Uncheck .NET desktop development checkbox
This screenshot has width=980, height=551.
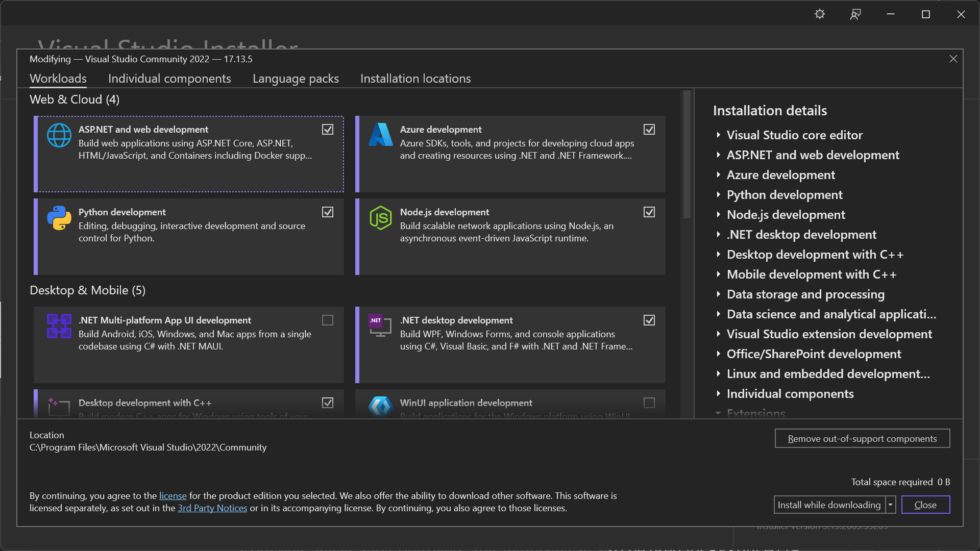pyautogui.click(x=649, y=320)
